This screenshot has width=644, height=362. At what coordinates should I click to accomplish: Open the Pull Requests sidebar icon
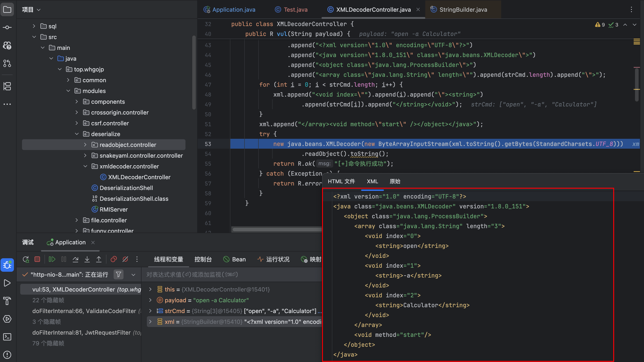coord(7,64)
